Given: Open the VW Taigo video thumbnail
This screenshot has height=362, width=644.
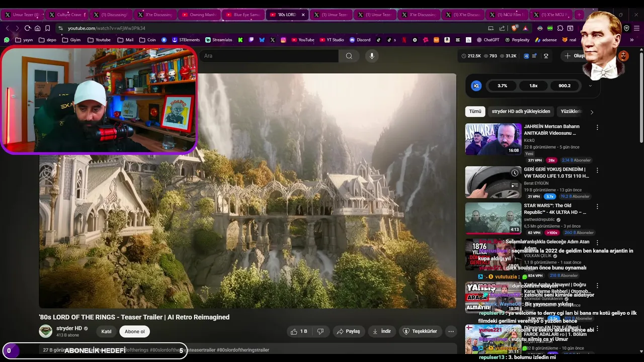Looking at the screenshot, I should (493, 182).
